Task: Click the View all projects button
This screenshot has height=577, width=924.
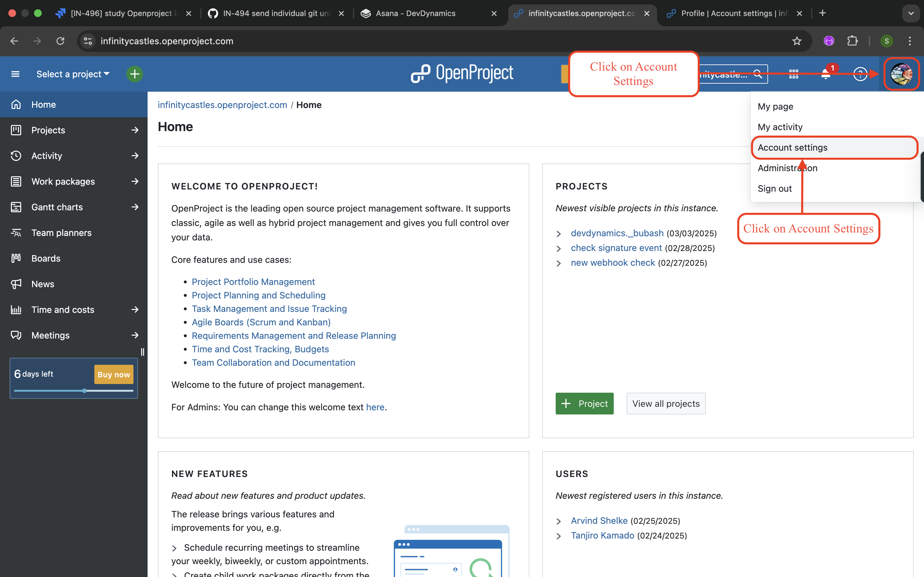Action: click(665, 403)
